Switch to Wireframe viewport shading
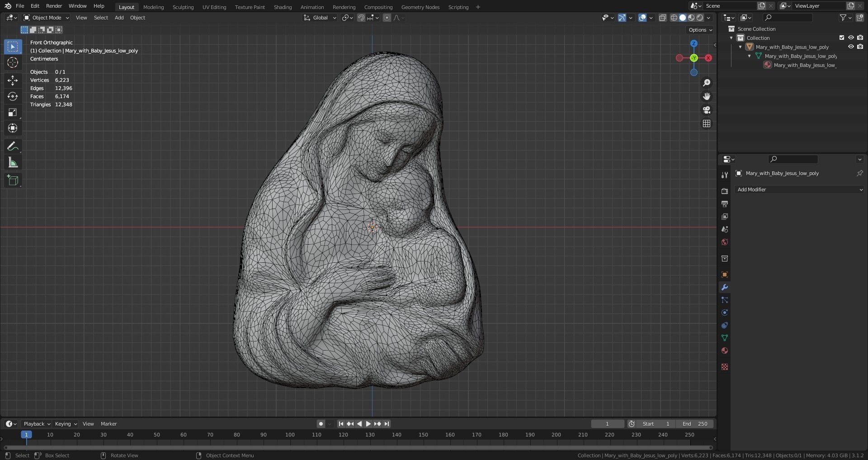868x460 pixels. pyautogui.click(x=674, y=18)
